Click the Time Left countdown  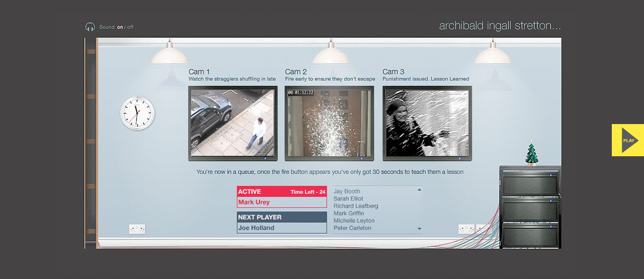coord(308,192)
